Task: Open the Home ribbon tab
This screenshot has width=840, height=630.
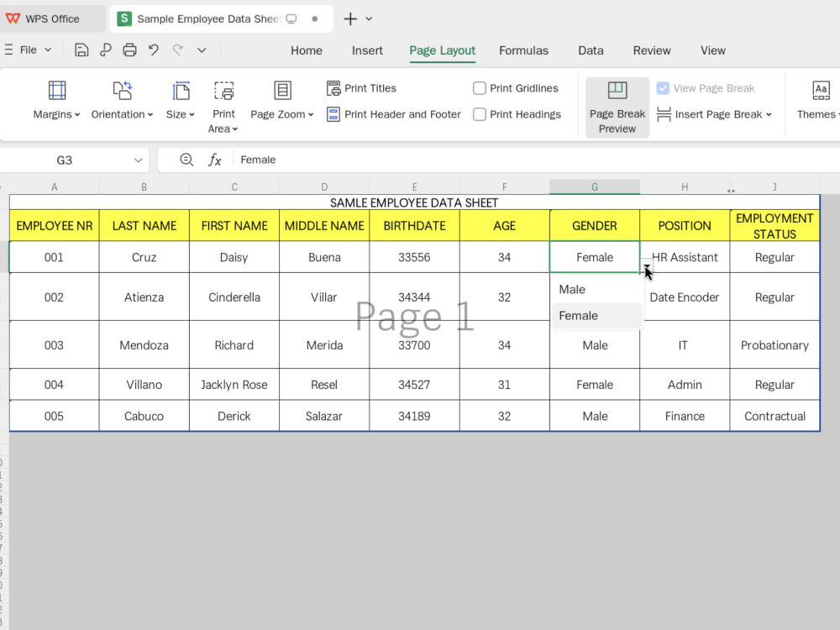Action: tap(307, 50)
